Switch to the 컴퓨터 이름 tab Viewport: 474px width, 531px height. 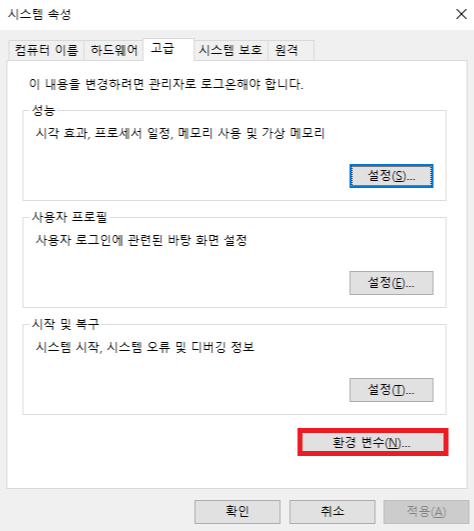point(46,50)
